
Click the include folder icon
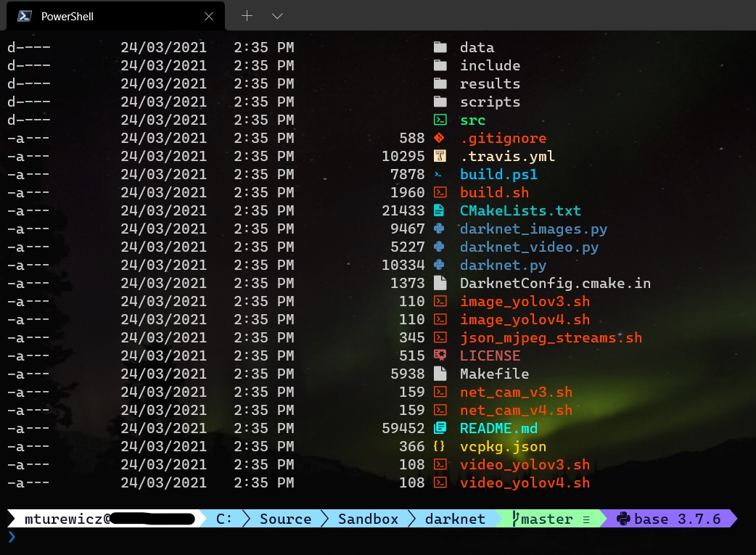[x=440, y=65]
